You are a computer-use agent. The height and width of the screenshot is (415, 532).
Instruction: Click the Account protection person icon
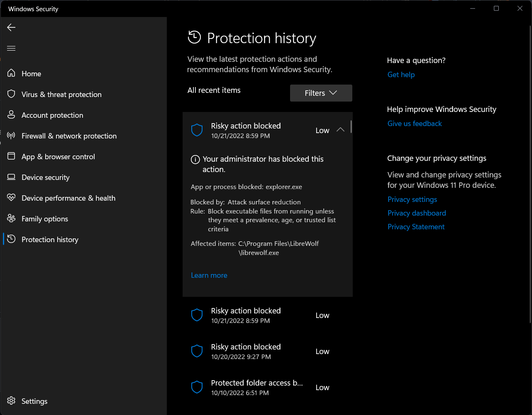coord(11,115)
